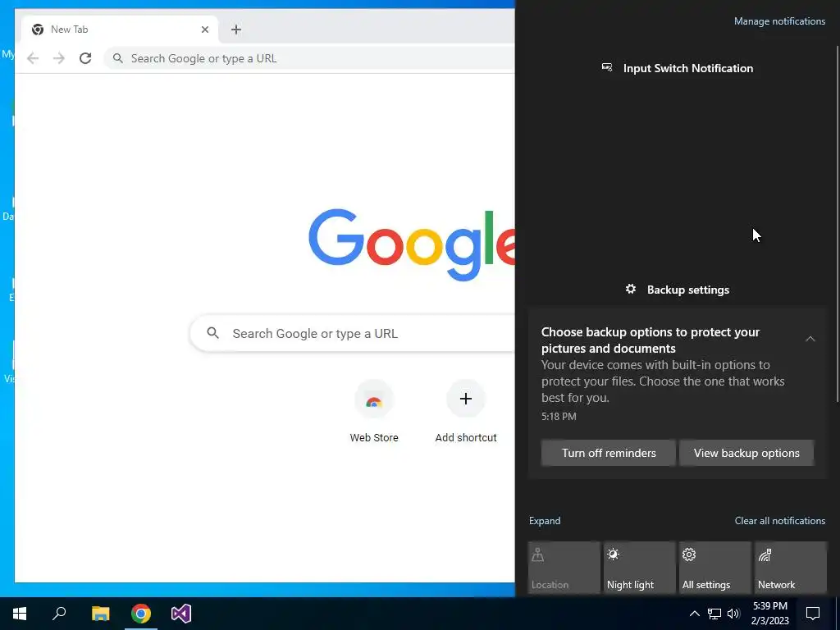840x630 pixels.
Task: Click the search icon in address bar
Action: (x=118, y=58)
